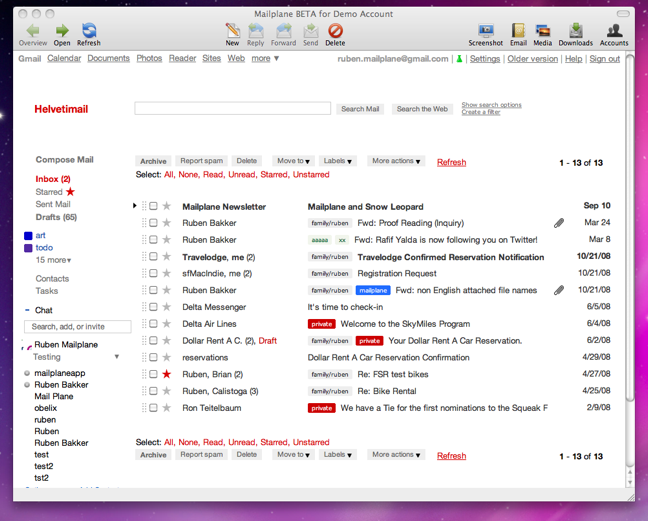Star the Mailplane Newsletter message
Screen dimensions: 648x521
[x=167, y=206]
